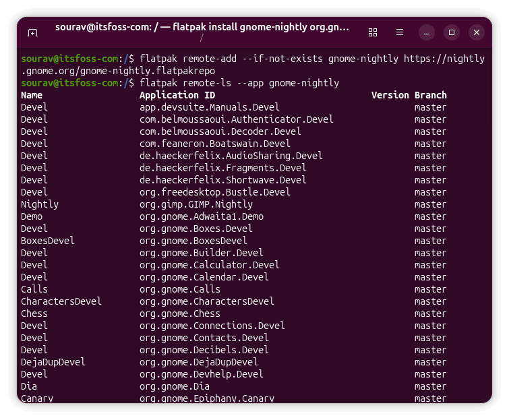Viewport: 509px width, 420px height.
Task: Click the .gnome.org/gnome-nightly.flatpakrepo URL line
Action: (118, 71)
